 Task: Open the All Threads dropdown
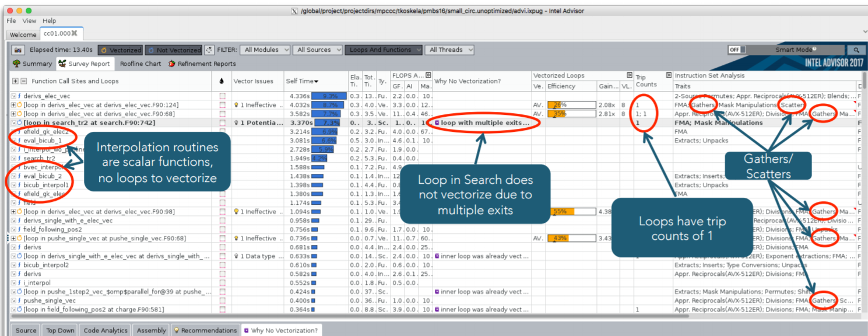[x=448, y=50]
